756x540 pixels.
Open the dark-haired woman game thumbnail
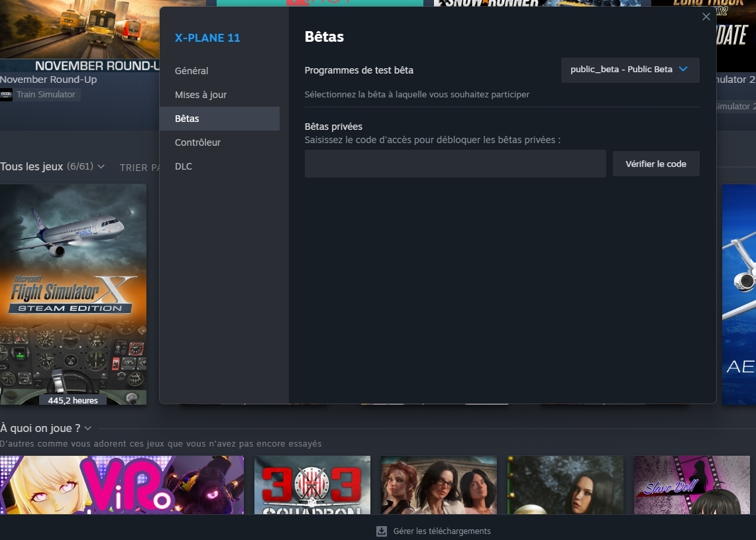566,485
